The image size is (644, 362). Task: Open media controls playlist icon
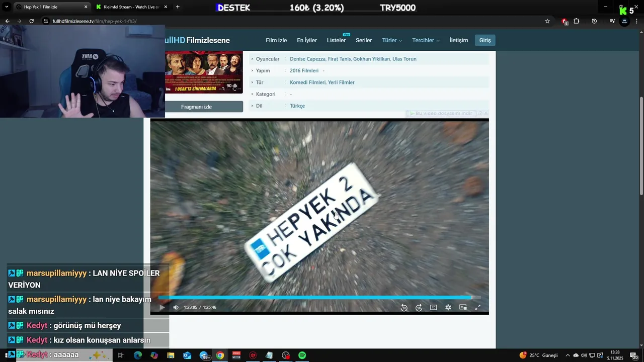click(x=612, y=21)
